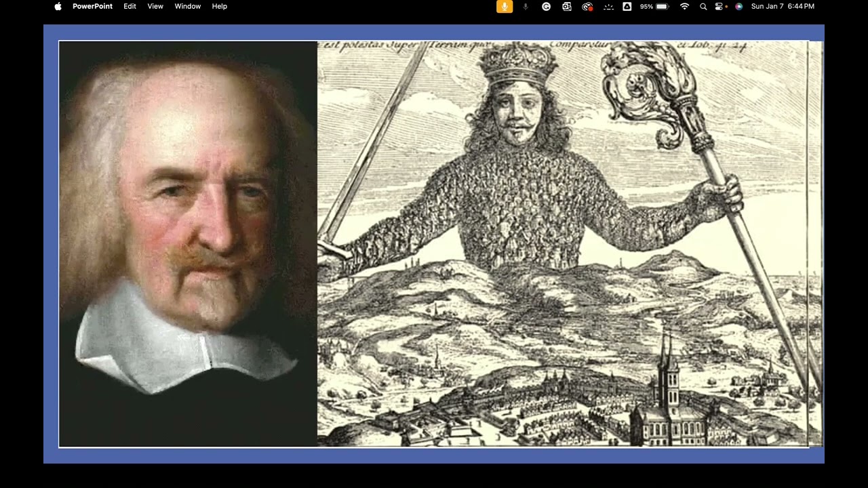Open the Help menu
This screenshot has width=868, height=488.
(x=220, y=6)
